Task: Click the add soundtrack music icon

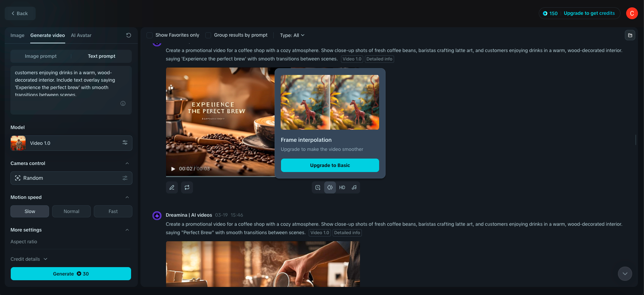Action: 354,187
